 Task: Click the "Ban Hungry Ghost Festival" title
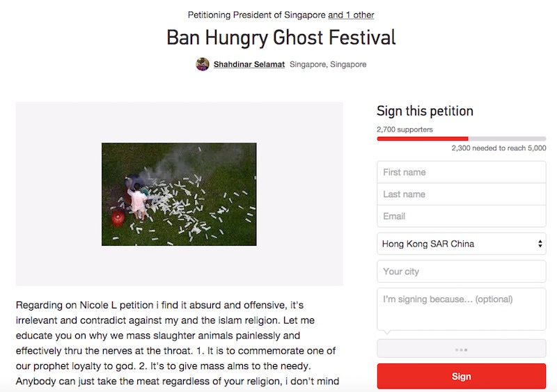point(281,37)
